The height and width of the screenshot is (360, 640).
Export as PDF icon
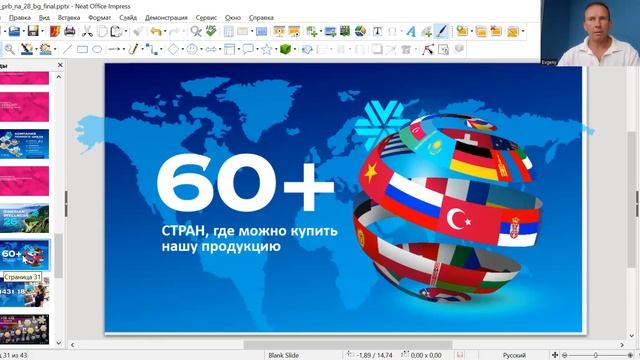click(x=55, y=31)
